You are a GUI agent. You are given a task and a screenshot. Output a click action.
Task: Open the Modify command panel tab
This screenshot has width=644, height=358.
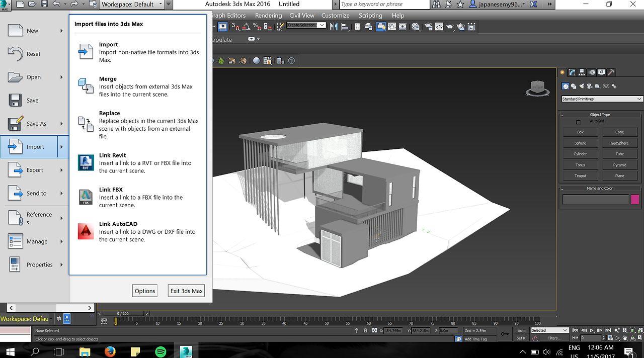point(572,72)
